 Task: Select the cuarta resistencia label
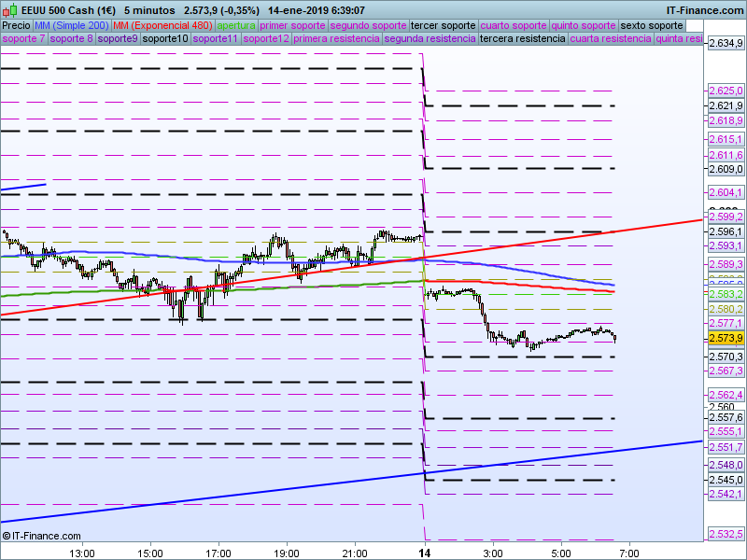click(x=611, y=38)
